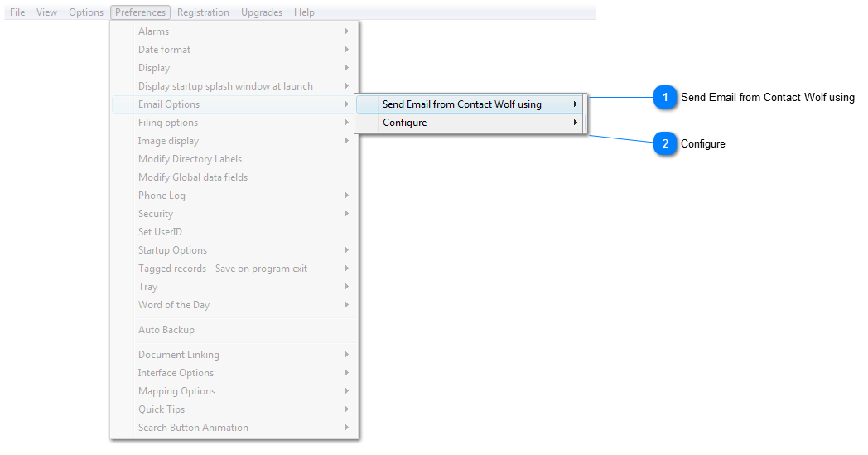Choose Send Email from Contact Wolf using
This screenshot has width=868, height=455.
point(470,104)
